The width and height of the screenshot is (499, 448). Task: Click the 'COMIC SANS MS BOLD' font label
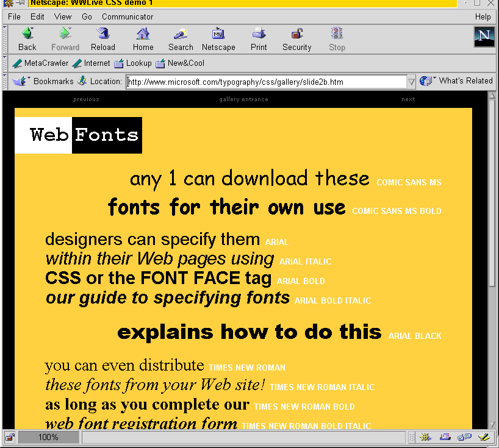point(397,211)
